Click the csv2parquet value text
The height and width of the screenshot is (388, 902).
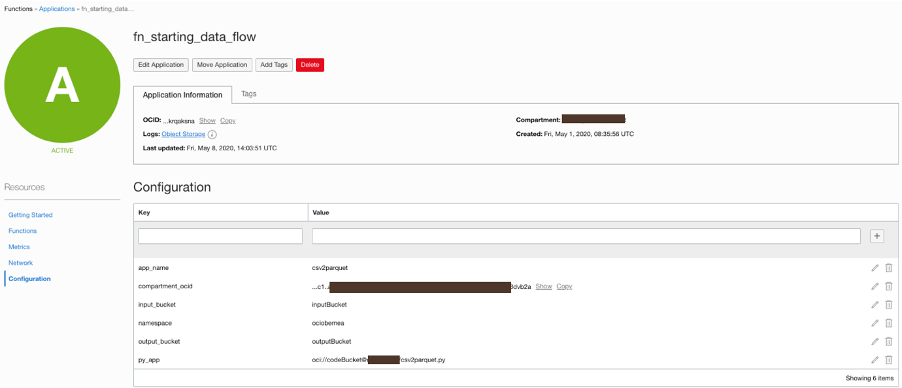tap(330, 268)
